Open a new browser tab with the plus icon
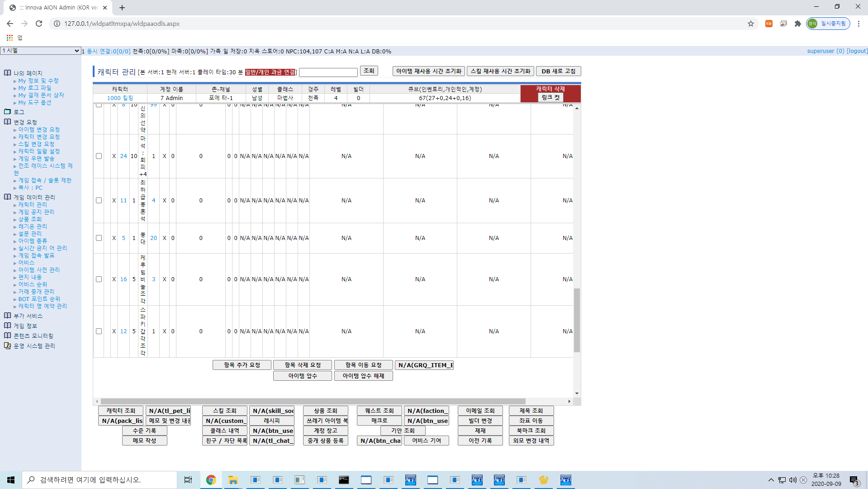This screenshot has width=868, height=489. [122, 8]
